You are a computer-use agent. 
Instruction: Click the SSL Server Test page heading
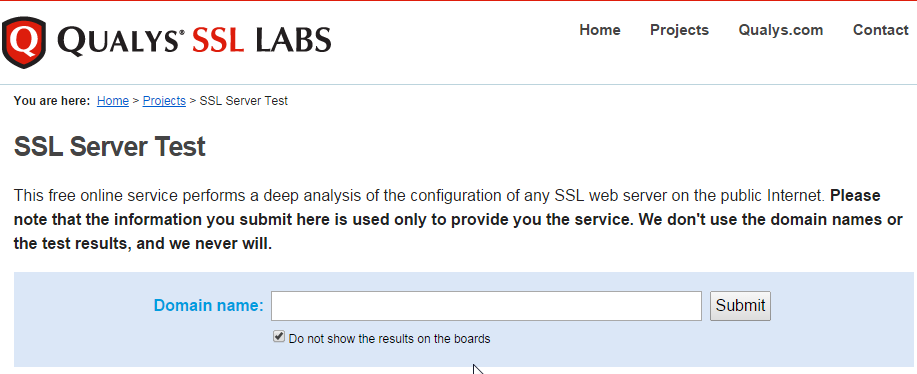click(109, 147)
